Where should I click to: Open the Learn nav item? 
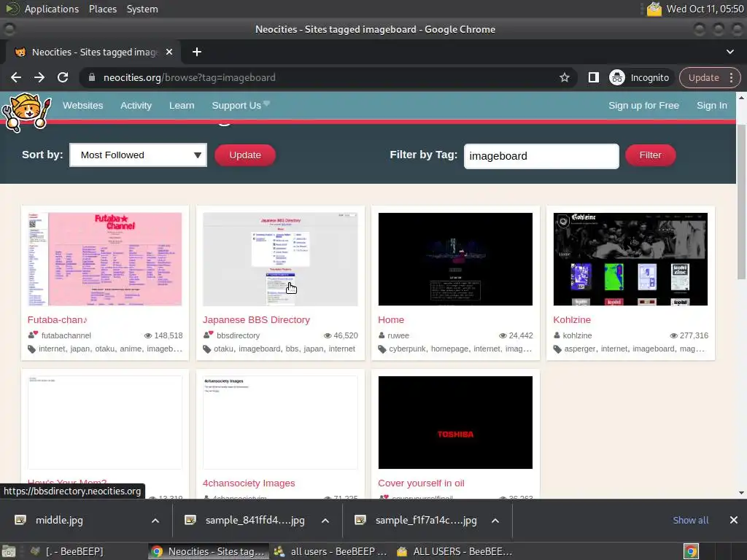pyautogui.click(x=182, y=105)
